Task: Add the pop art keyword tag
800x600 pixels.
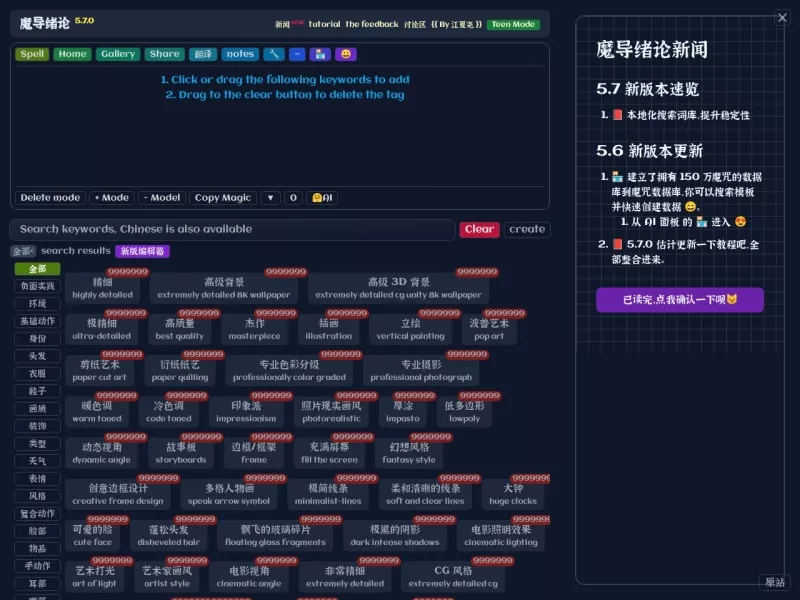Action: click(x=489, y=330)
